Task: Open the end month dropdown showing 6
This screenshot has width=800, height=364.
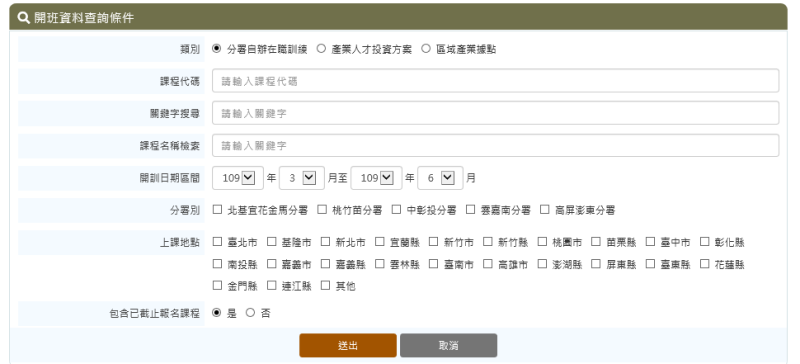Action: point(440,178)
